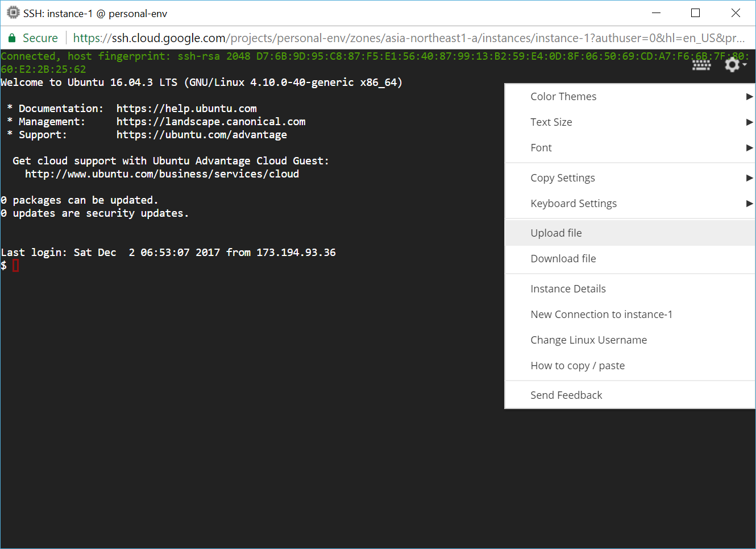
Task: Click the SSH window chip icon in title bar
Action: click(13, 13)
